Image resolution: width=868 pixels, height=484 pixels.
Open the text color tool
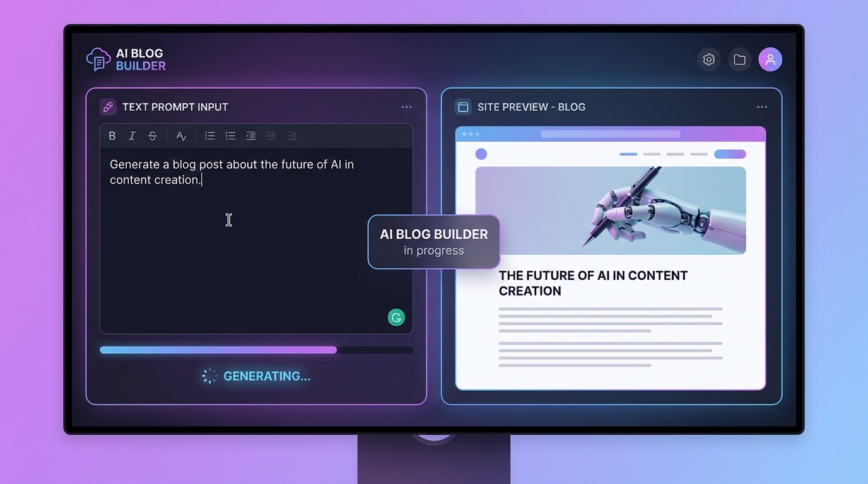click(x=181, y=135)
